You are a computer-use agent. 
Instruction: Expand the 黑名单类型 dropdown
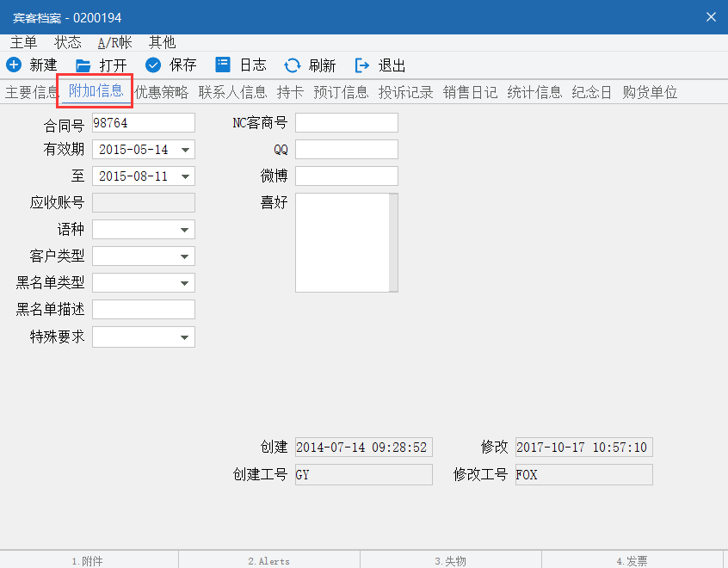coord(185,283)
